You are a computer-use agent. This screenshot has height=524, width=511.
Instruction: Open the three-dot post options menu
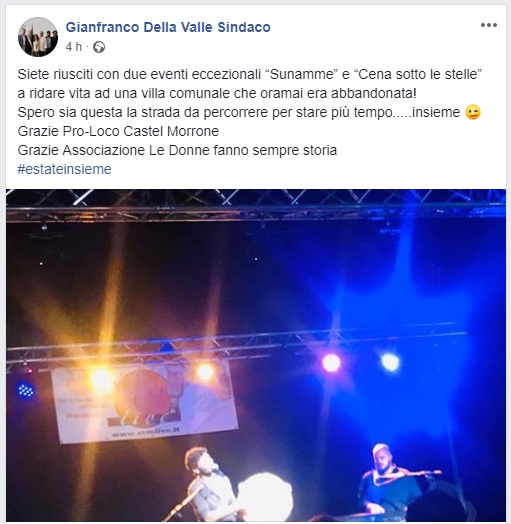pos(489,25)
